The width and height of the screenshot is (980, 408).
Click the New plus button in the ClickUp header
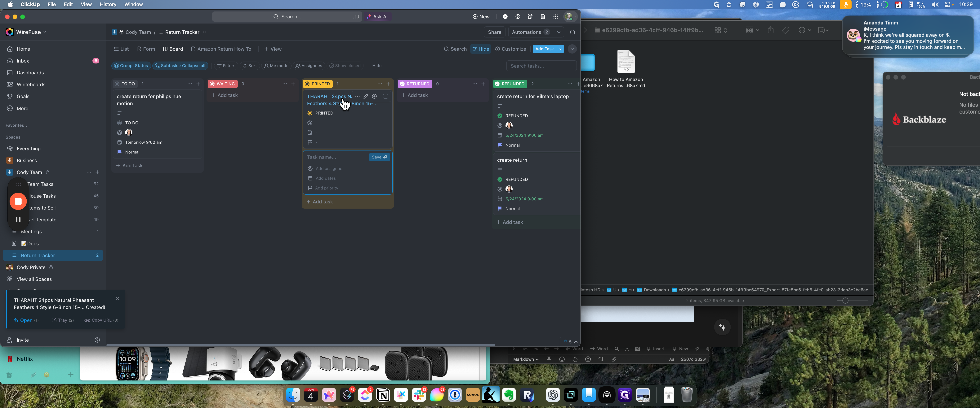(481, 17)
